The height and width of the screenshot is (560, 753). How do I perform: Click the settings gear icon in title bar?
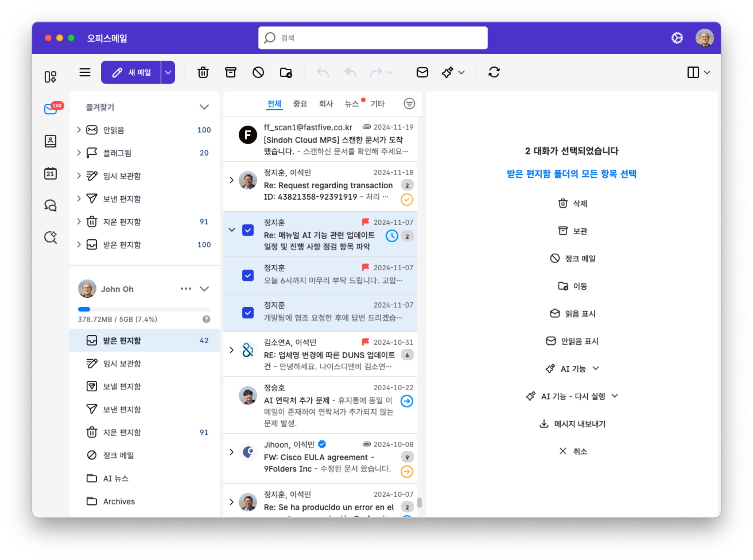[677, 38]
